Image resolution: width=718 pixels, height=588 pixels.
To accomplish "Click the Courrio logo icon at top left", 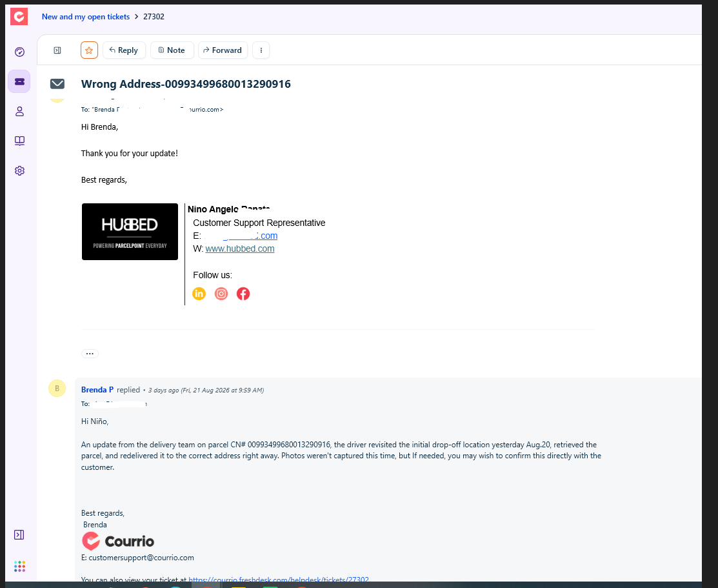I will [19, 17].
